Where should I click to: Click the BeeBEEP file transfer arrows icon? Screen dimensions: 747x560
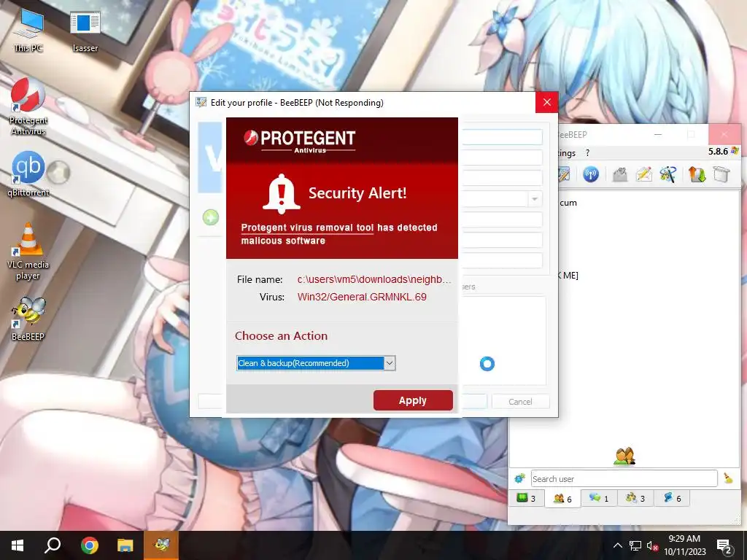tap(697, 174)
